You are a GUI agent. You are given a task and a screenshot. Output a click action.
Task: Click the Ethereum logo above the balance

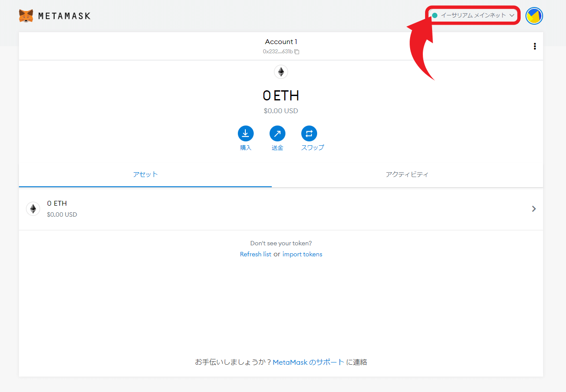pos(281,72)
